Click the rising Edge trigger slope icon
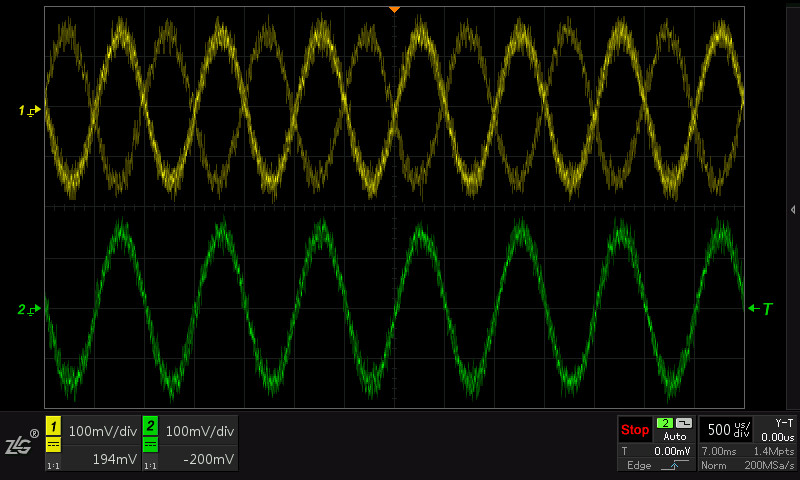800x480 pixels. click(674, 465)
